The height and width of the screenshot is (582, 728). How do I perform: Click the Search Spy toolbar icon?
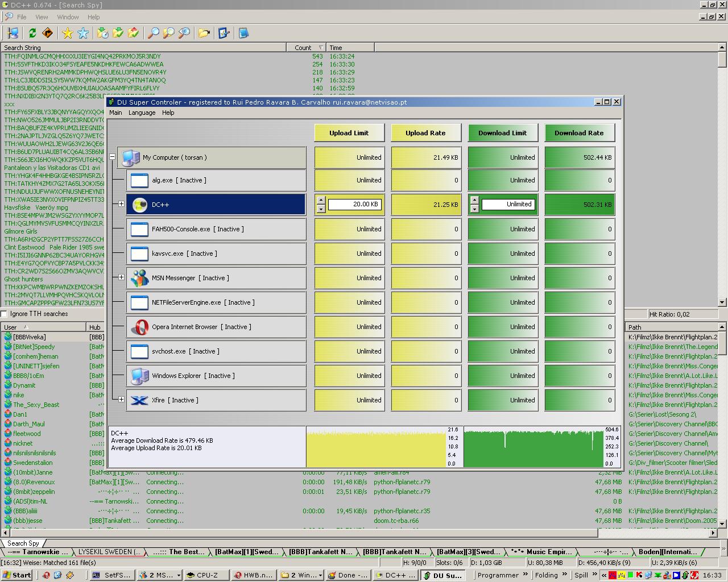click(x=184, y=33)
